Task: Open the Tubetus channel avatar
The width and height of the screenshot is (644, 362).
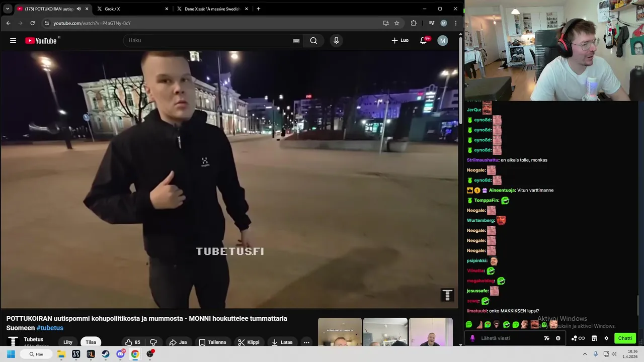Action: pyautogui.click(x=13, y=341)
